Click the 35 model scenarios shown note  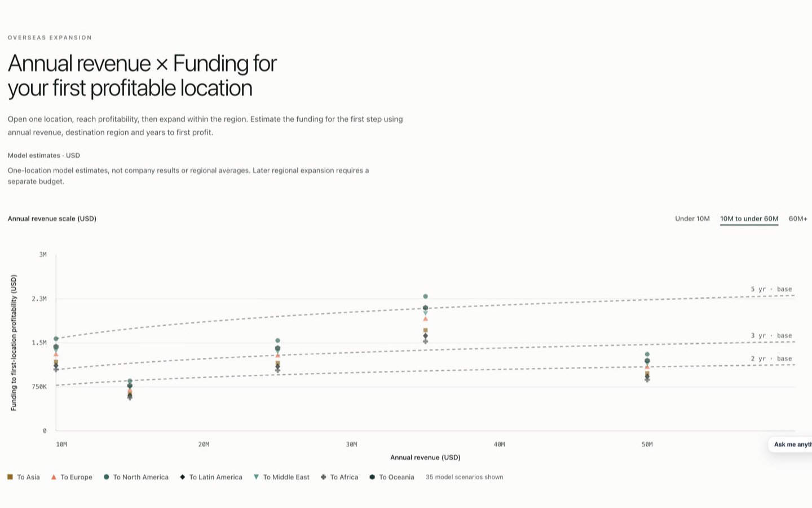(x=464, y=477)
